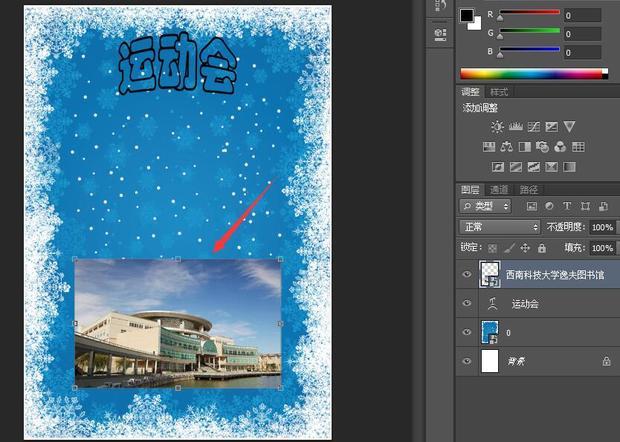Click the foreground black color swatch

coord(466,16)
